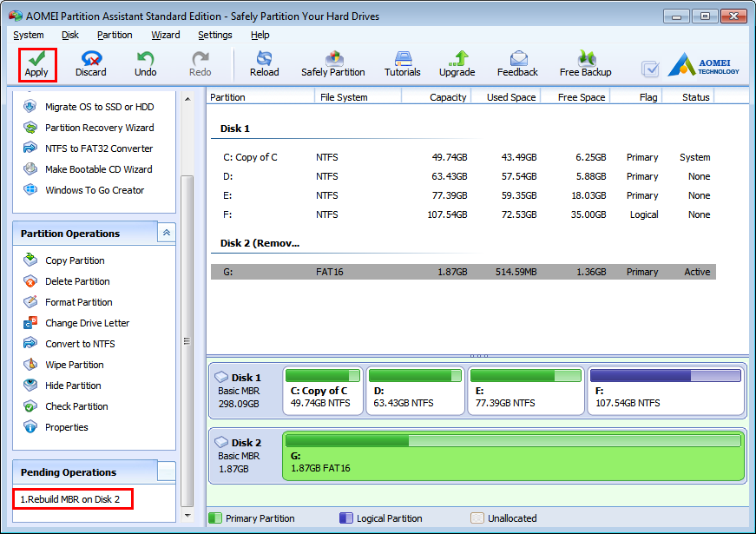Click the Apply toolbar button

pyautogui.click(x=36, y=64)
